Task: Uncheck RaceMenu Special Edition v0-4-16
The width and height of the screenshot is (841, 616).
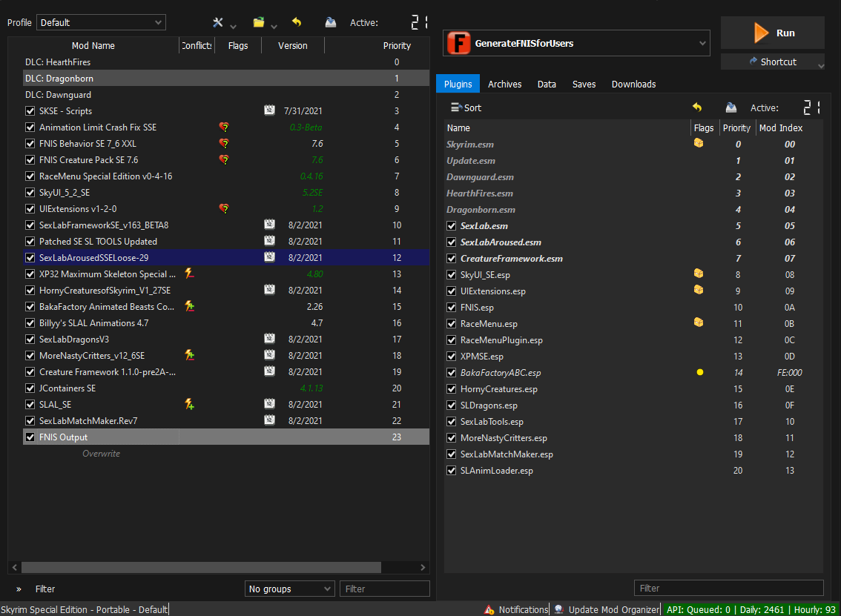Action: click(30, 176)
